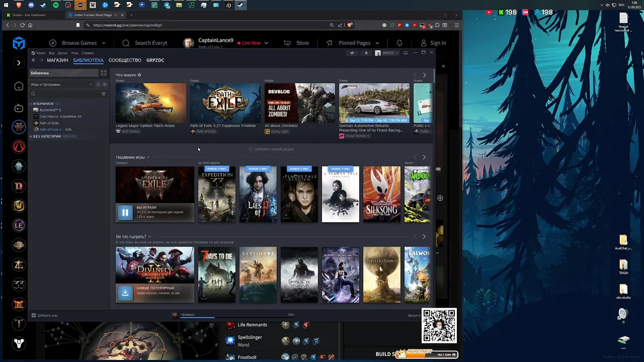The height and width of the screenshot is (362, 644).
Task: Open the Вид menu
Action: tap(51, 53)
